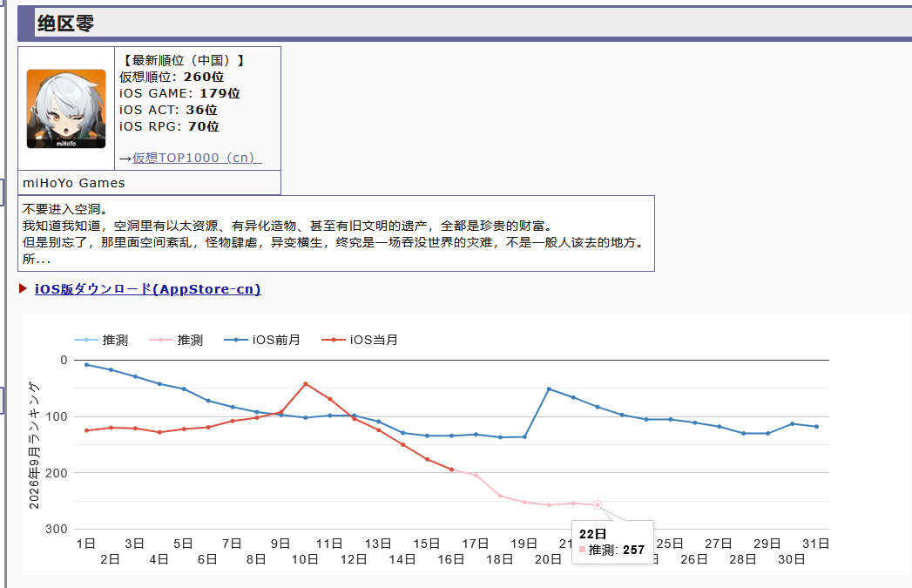Toggle the iOS当月 legend series

(360, 340)
